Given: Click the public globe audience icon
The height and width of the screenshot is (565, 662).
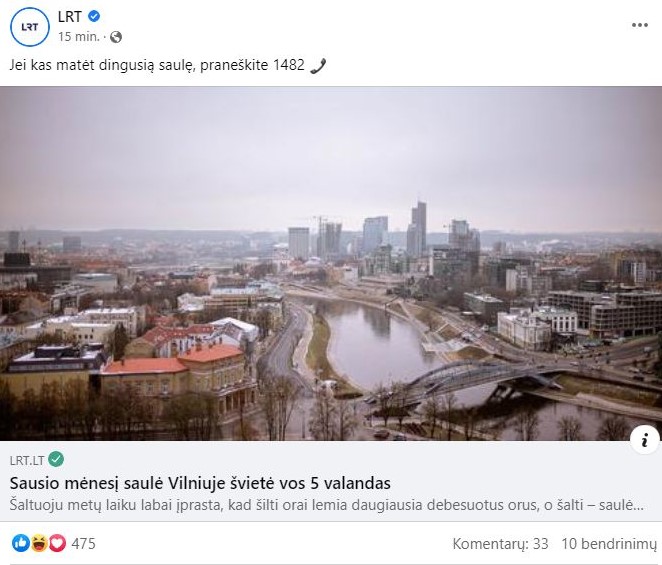Looking at the screenshot, I should pyautogui.click(x=116, y=37).
